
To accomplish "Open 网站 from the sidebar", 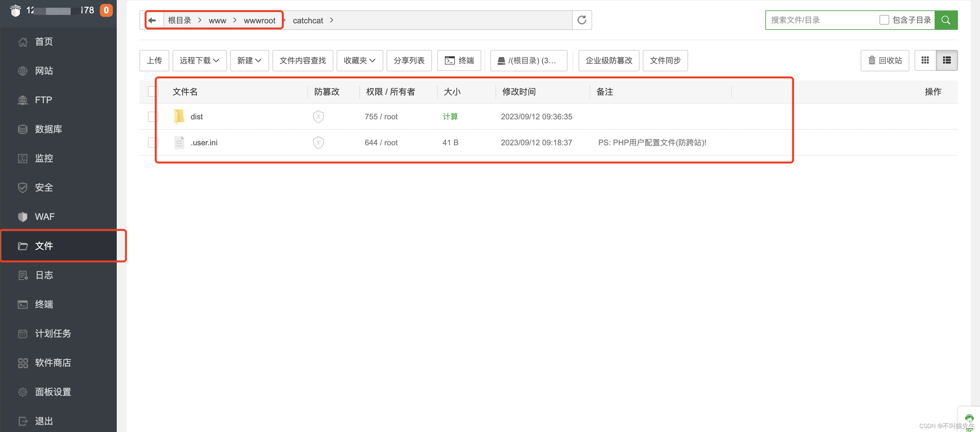I will point(58,71).
